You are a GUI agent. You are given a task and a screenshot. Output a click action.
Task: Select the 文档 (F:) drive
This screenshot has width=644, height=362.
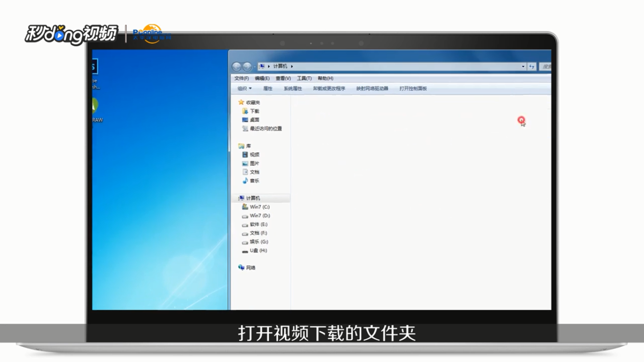(255, 233)
